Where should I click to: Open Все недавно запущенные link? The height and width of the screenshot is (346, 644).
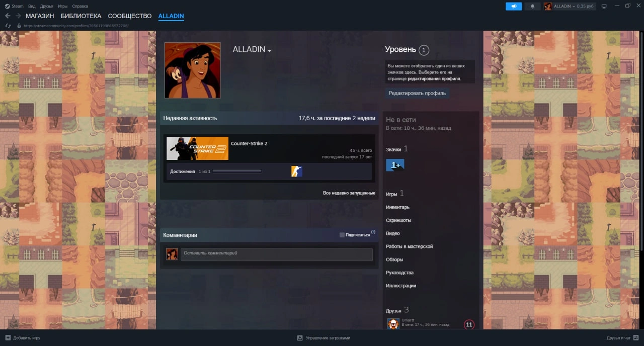click(349, 193)
